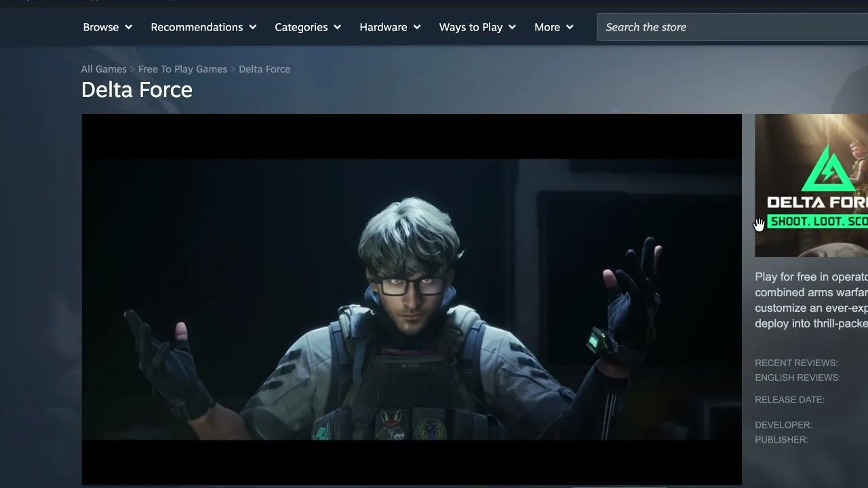
Task: Open the Browse menu
Action: [x=107, y=27]
